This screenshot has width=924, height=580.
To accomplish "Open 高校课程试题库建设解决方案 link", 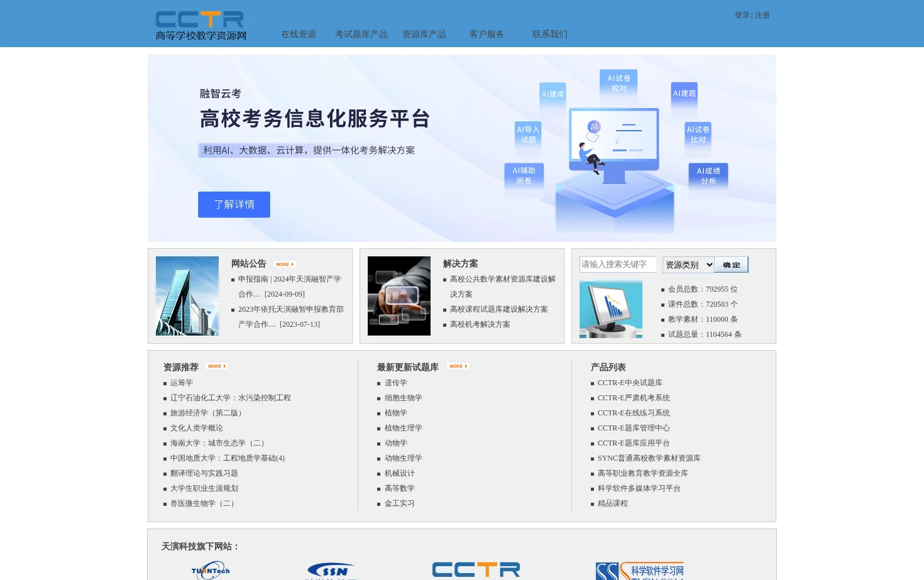I will pos(499,309).
